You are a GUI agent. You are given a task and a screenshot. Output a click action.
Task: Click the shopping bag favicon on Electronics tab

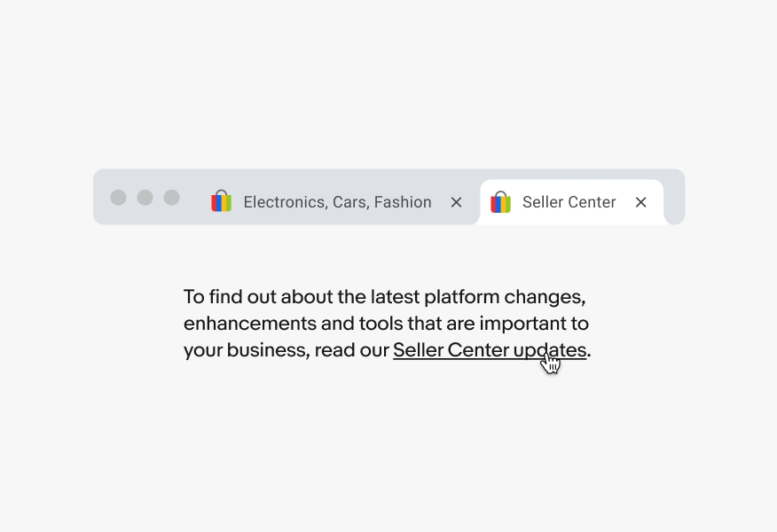point(221,202)
